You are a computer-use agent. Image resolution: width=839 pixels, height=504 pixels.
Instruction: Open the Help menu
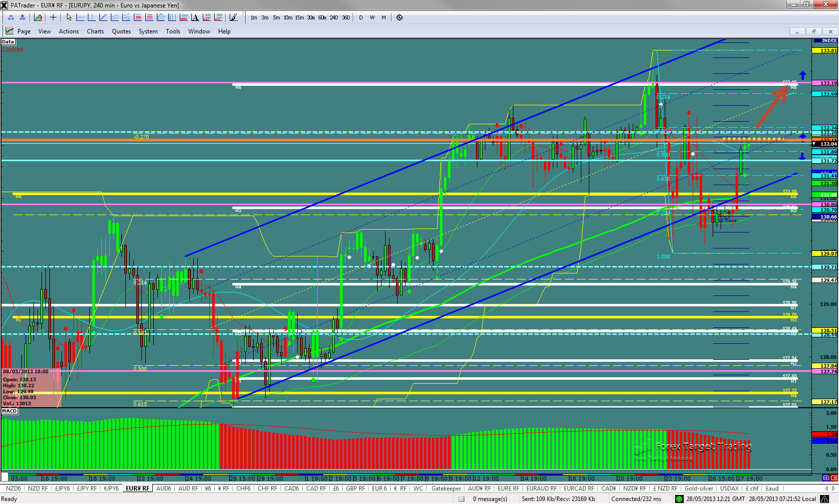tap(224, 31)
